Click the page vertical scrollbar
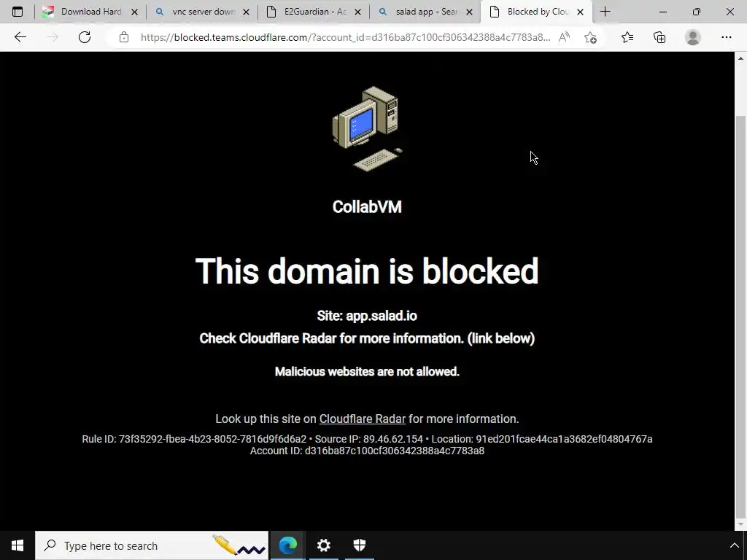Image resolution: width=747 pixels, height=560 pixels. coord(740,314)
